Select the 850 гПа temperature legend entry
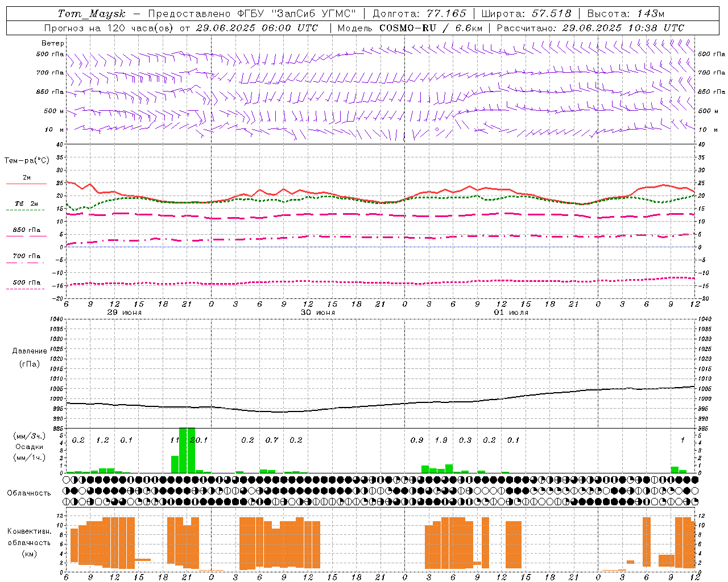The width and height of the screenshot is (728, 582). [x=26, y=230]
